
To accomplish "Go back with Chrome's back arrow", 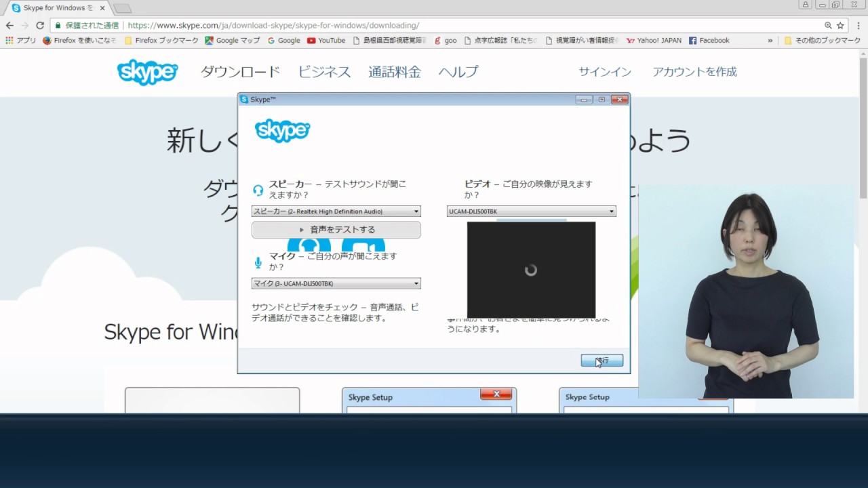I will [9, 25].
